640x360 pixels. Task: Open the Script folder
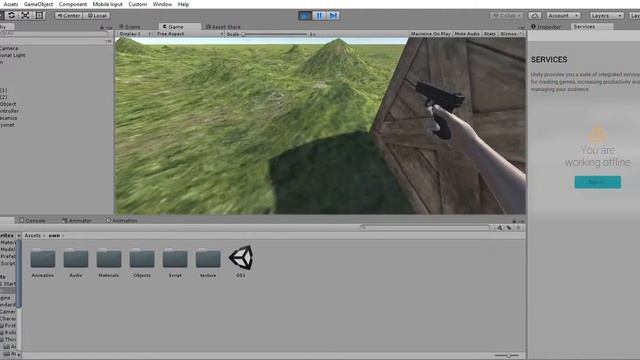(175, 262)
